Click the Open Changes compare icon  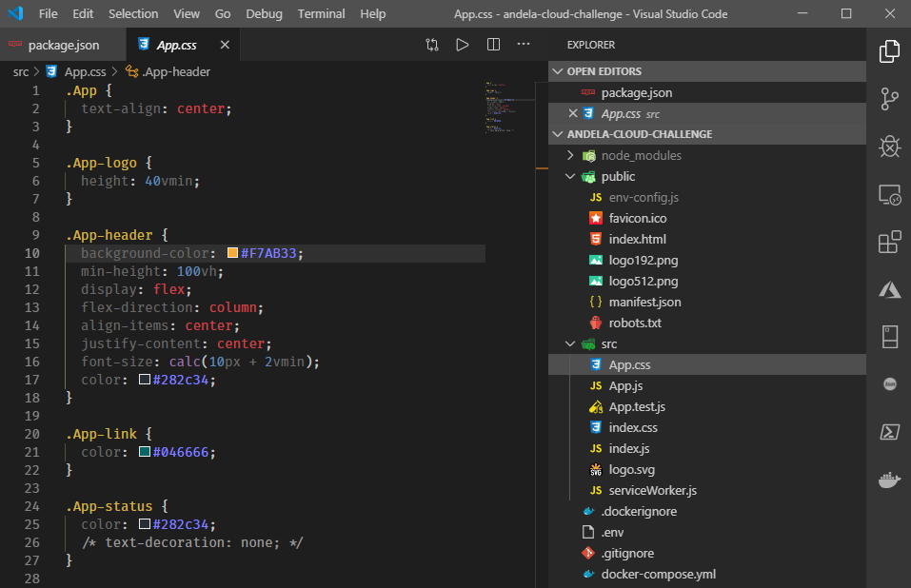click(x=431, y=45)
